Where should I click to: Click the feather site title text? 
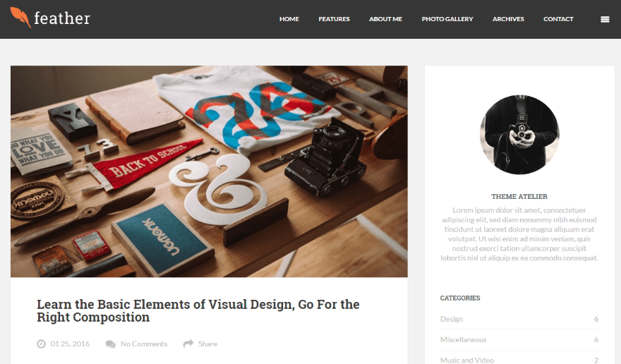click(62, 18)
